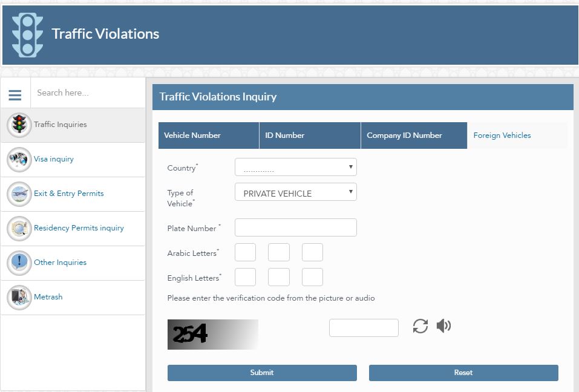Open the Foreign Vehicles tab
Image resolution: width=579 pixels, height=392 pixels.
(x=517, y=136)
